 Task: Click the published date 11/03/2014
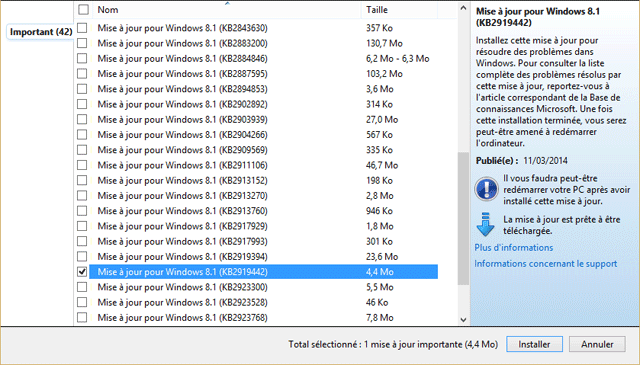pos(545,160)
